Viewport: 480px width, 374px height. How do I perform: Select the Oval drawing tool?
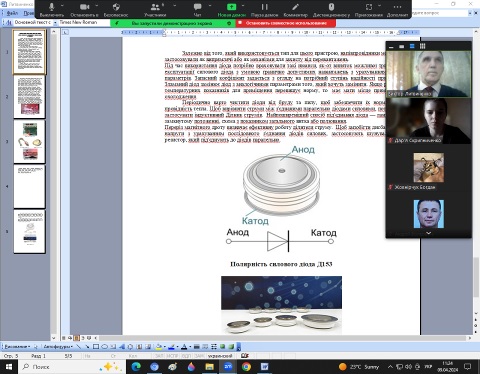(x=104, y=347)
